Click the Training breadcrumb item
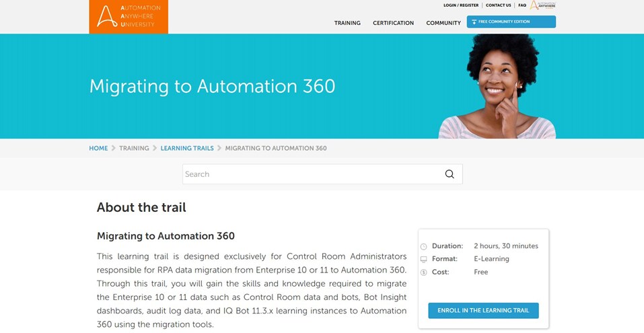Viewport: 644px width, 333px height. pos(134,148)
